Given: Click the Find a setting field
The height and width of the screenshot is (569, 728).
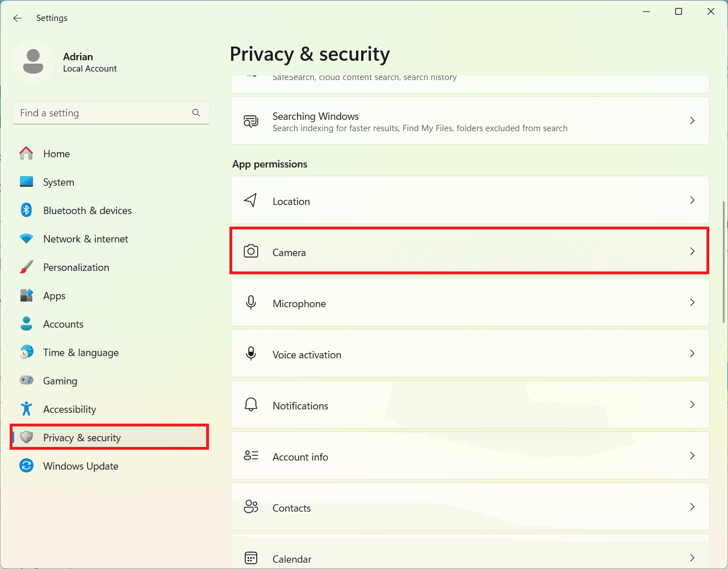Looking at the screenshot, I should click(x=111, y=113).
